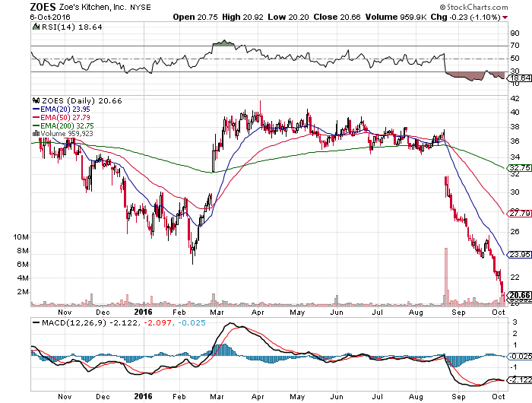Click the 20.66 last price tag on axis
This screenshot has height=403, width=532.
click(519, 295)
